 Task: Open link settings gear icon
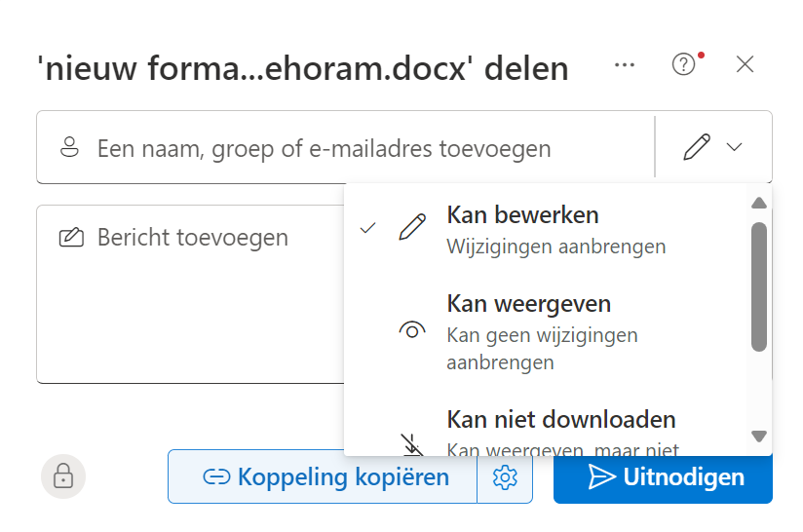pyautogui.click(x=504, y=476)
